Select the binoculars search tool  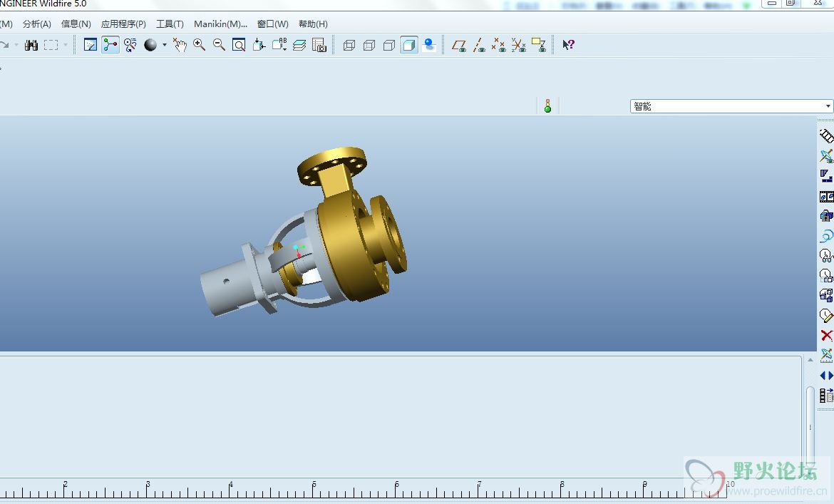click(31, 45)
